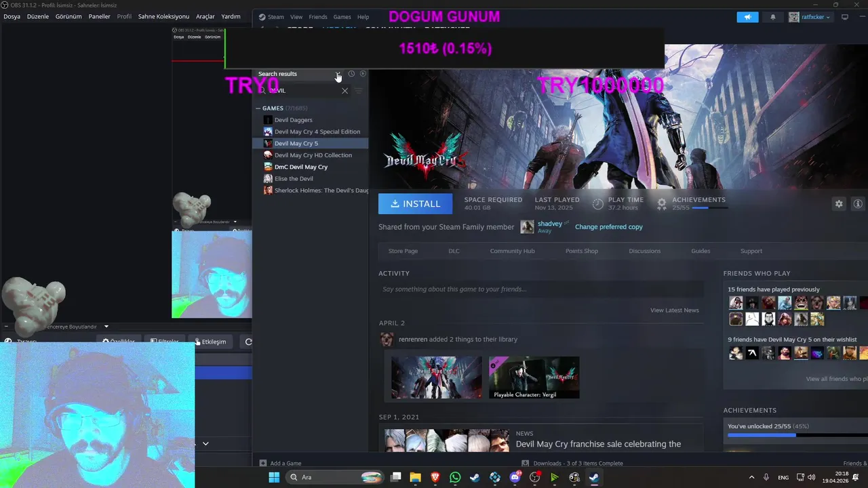Open the Support tab

[751, 251]
